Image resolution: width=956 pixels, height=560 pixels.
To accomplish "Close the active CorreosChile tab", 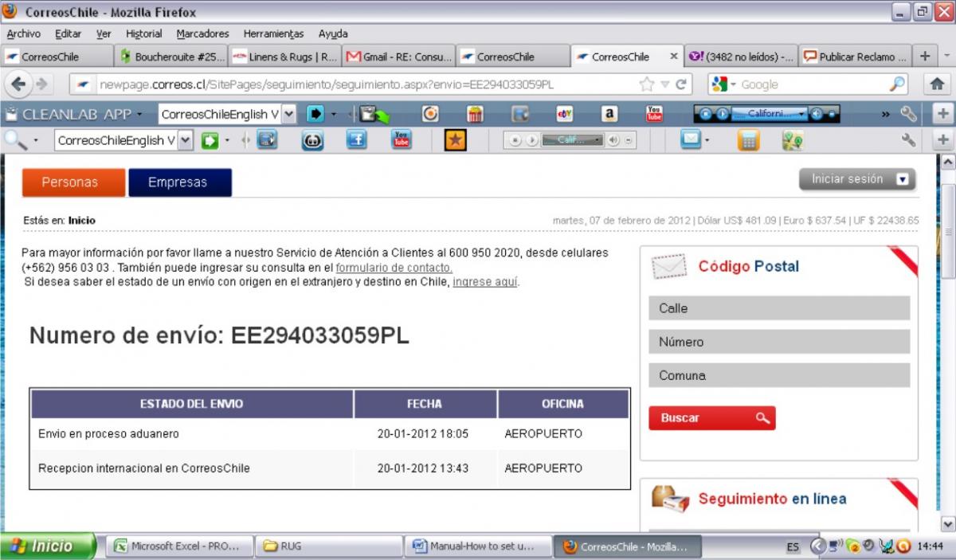I will click(673, 57).
